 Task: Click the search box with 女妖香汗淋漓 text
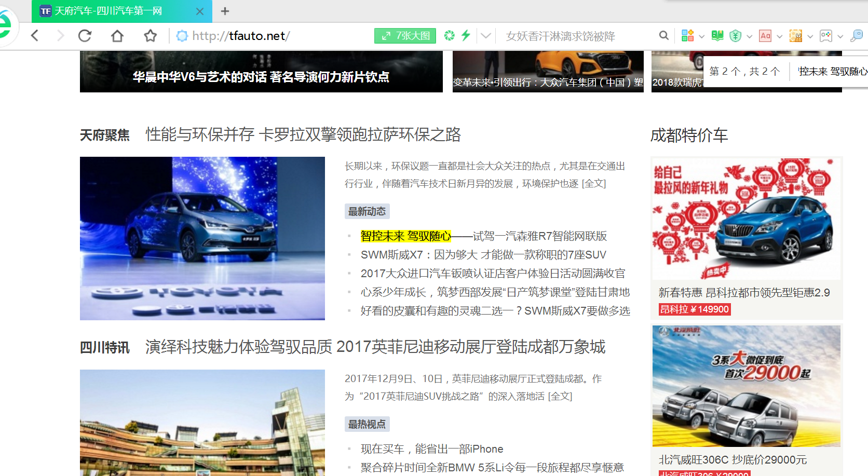[x=576, y=36]
